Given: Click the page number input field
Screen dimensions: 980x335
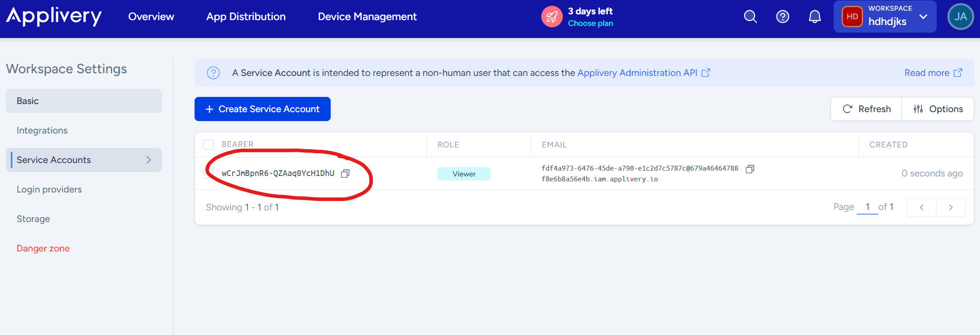Looking at the screenshot, I should 868,207.
